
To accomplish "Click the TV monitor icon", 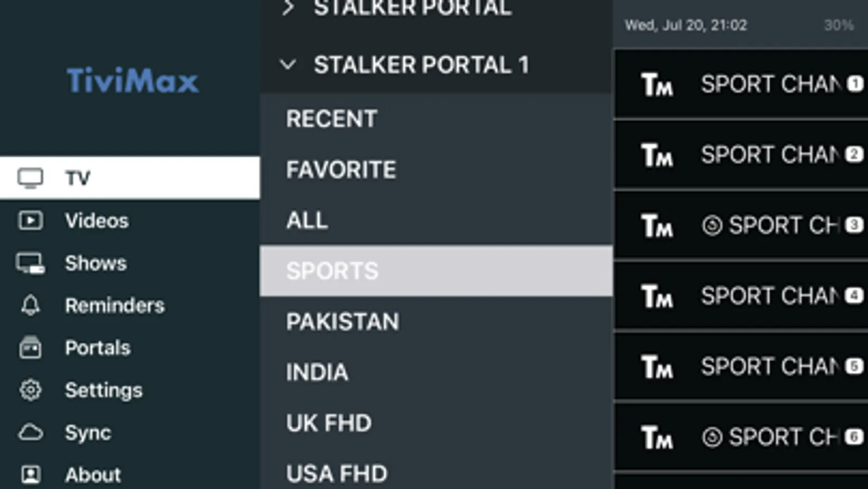I will [x=30, y=178].
